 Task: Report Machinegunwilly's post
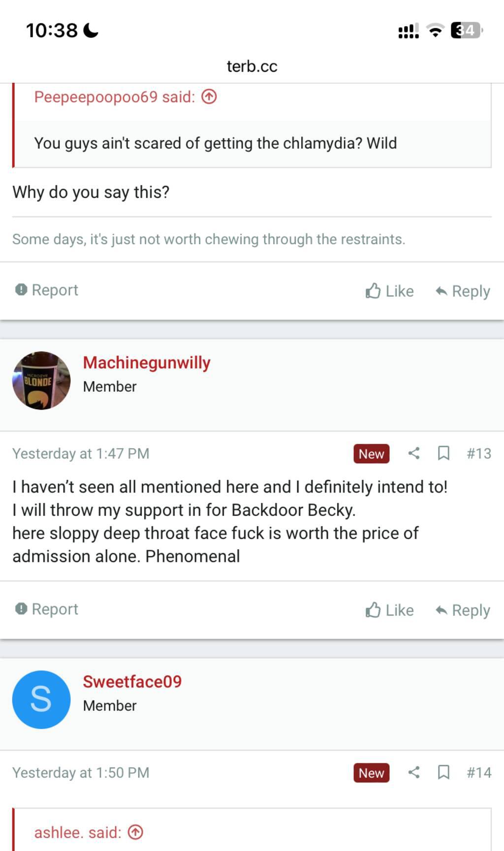pyautogui.click(x=47, y=609)
